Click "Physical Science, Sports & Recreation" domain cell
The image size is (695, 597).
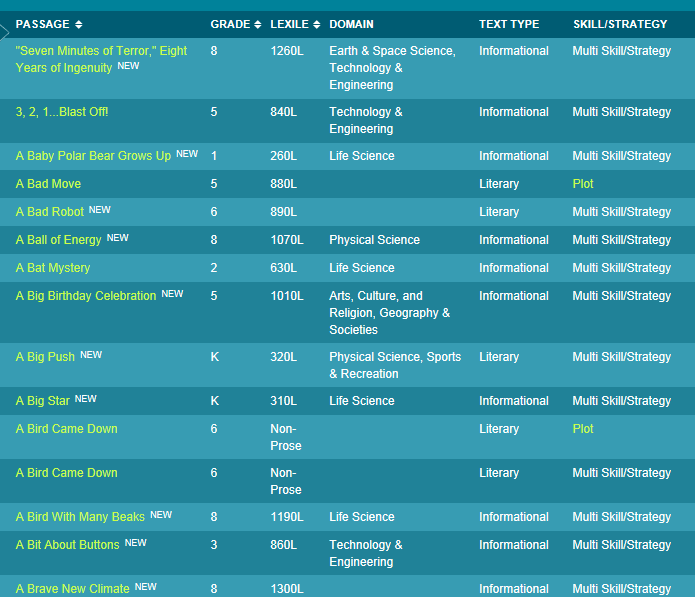[x=395, y=365]
